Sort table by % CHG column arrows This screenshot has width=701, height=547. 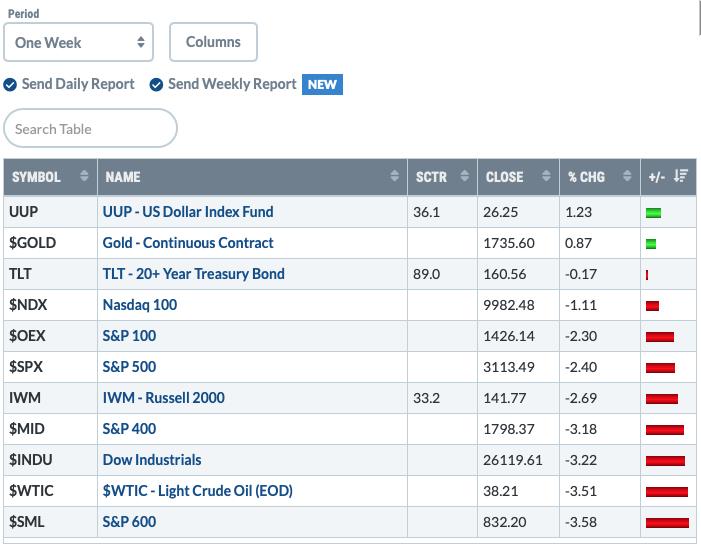(627, 176)
